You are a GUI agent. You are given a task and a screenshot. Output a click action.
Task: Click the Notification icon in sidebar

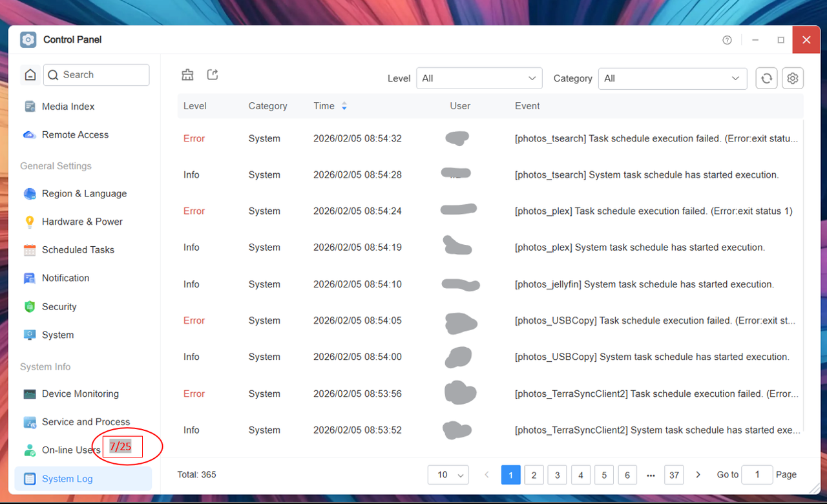30,278
